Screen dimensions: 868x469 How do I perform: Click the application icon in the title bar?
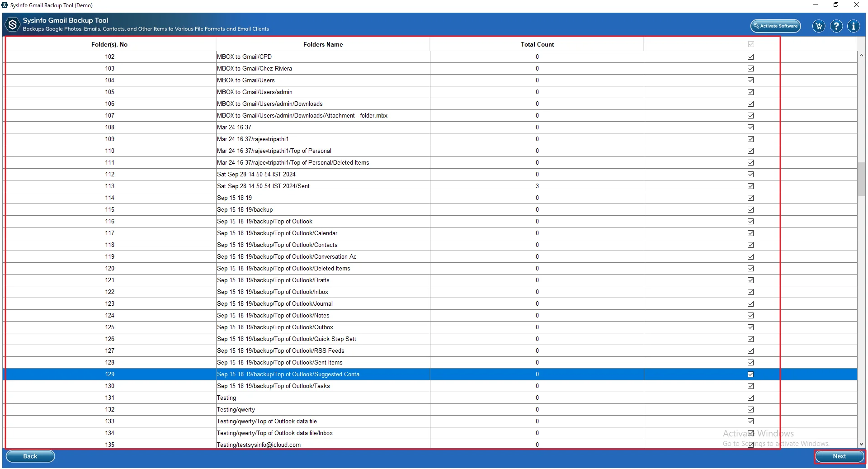click(5, 5)
